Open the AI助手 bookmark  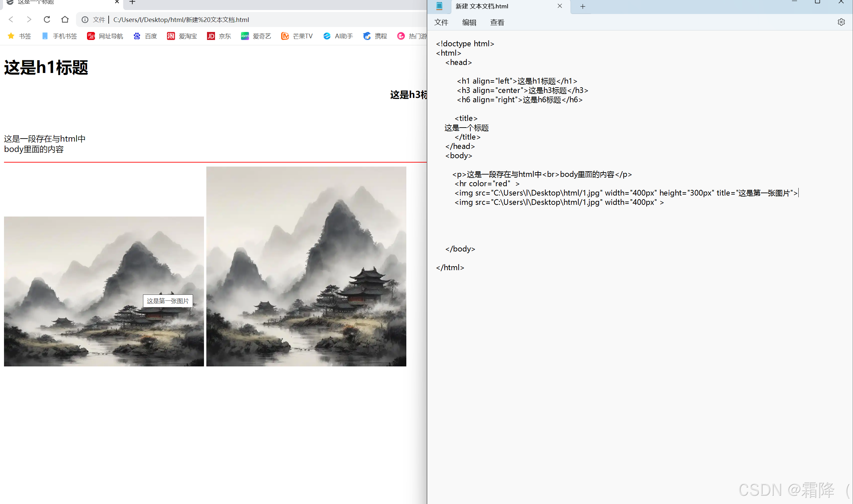tap(338, 36)
